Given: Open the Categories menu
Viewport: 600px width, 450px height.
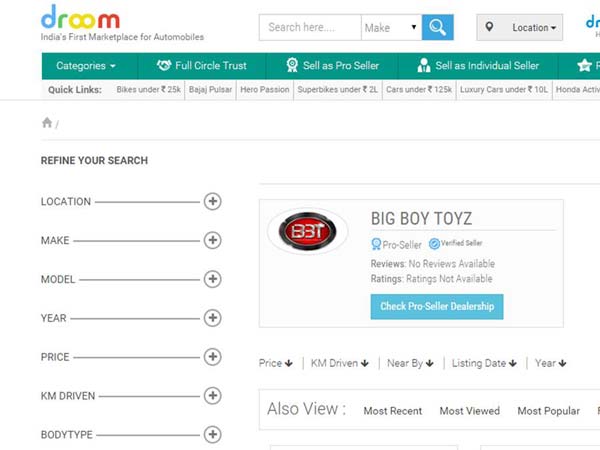Looking at the screenshot, I should coord(85,66).
